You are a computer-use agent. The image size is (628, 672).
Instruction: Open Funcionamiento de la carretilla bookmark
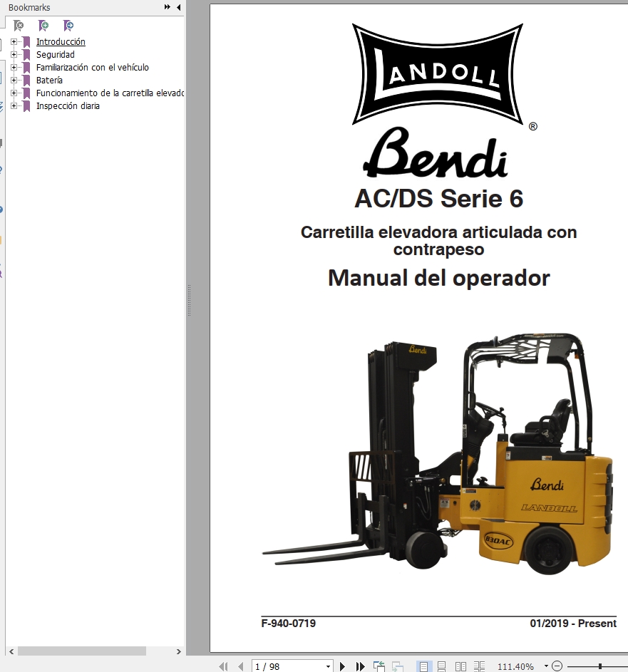coord(110,93)
